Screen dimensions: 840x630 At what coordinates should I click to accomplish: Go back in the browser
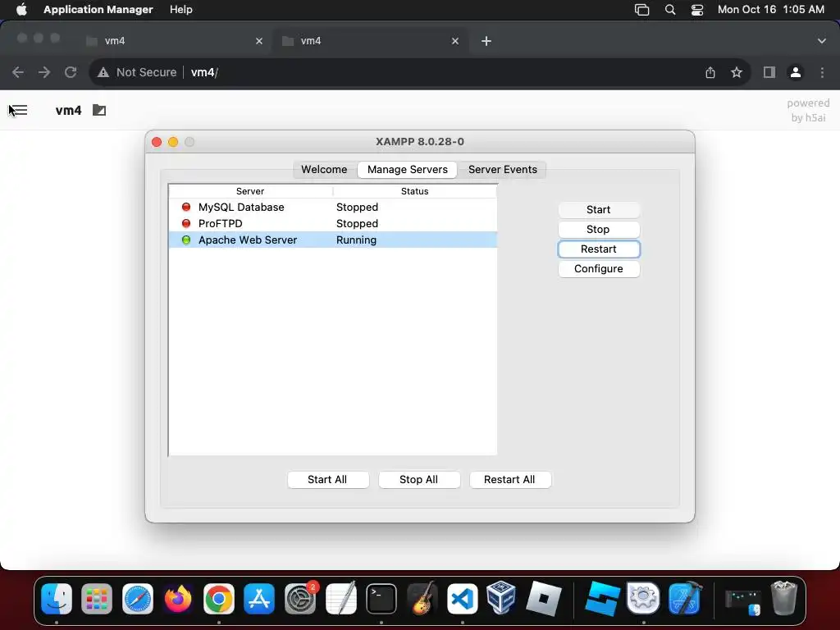pos(18,72)
